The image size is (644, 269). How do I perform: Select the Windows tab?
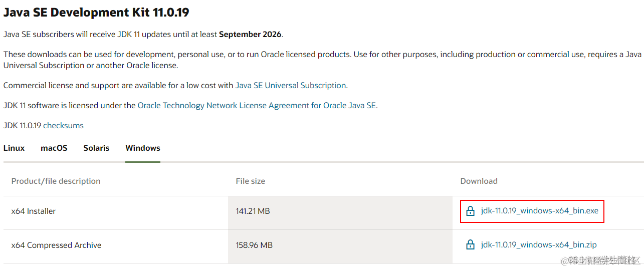[x=143, y=148]
